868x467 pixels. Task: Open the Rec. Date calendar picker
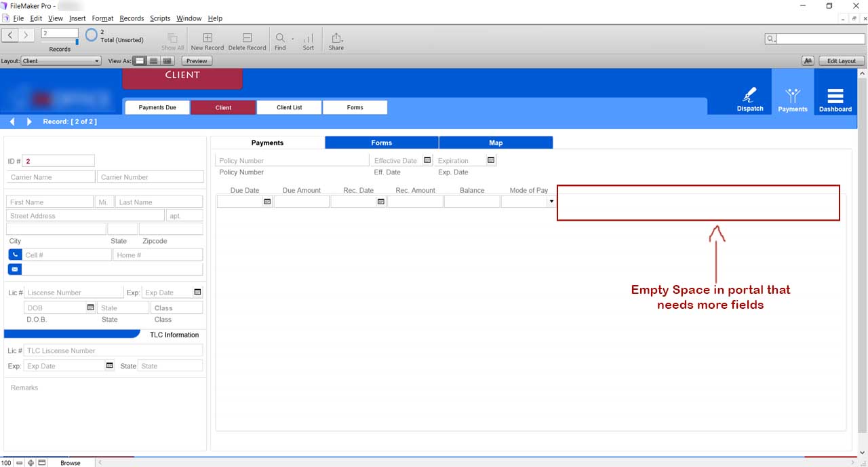point(381,202)
